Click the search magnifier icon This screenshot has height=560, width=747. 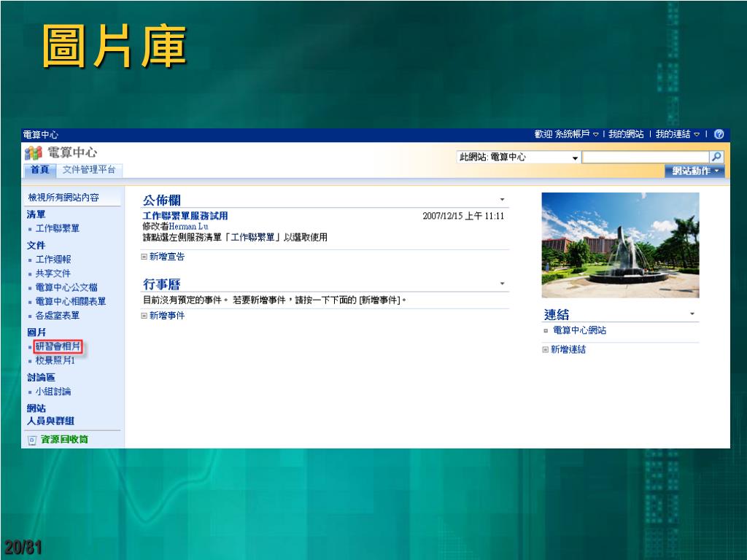(x=716, y=157)
